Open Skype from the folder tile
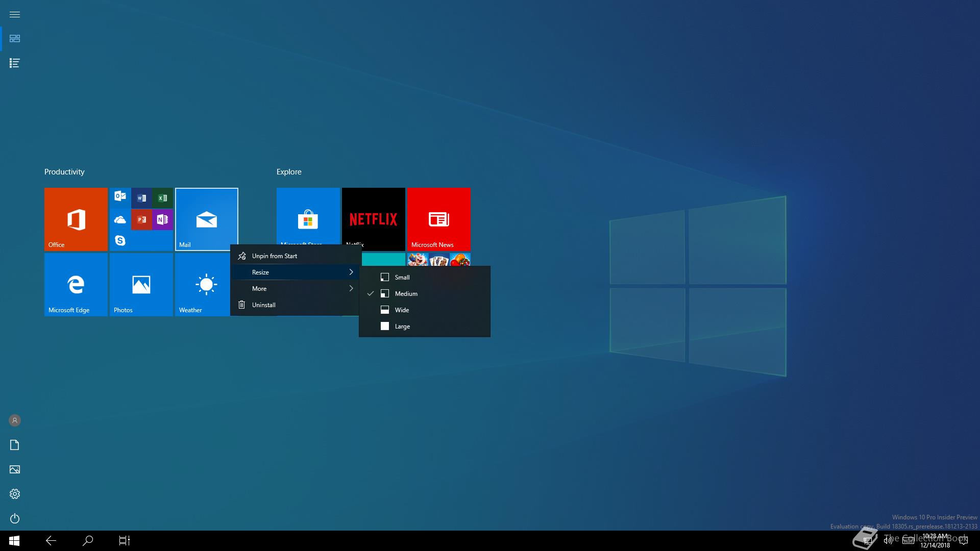 point(120,240)
